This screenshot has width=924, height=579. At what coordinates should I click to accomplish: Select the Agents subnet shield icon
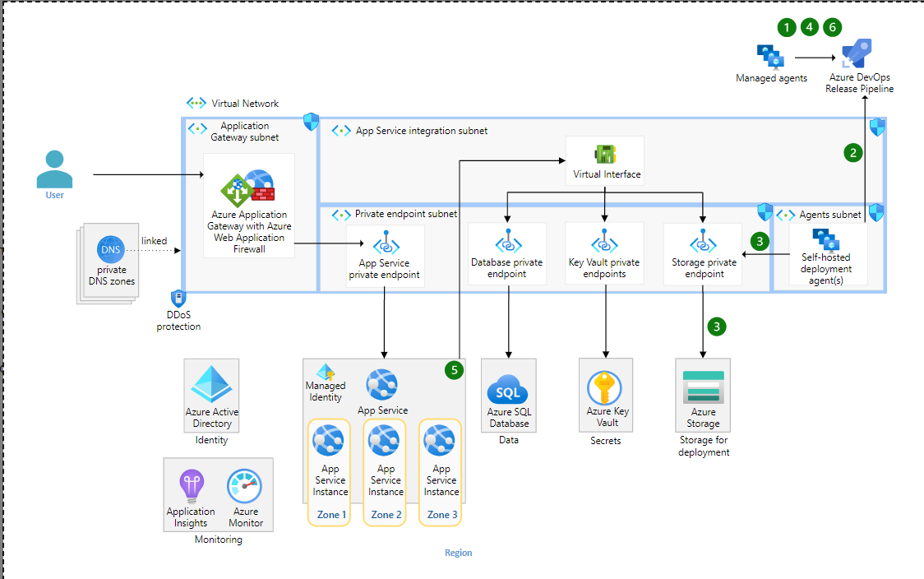click(877, 212)
